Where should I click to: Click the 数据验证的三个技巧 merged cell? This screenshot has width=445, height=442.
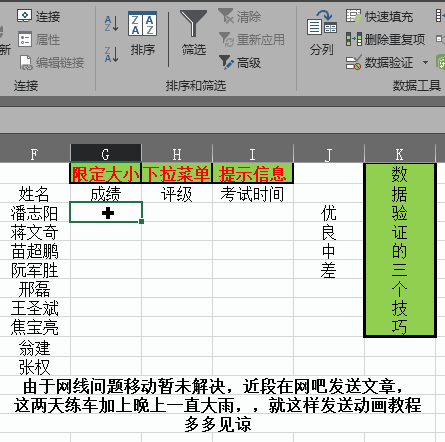pos(400,250)
